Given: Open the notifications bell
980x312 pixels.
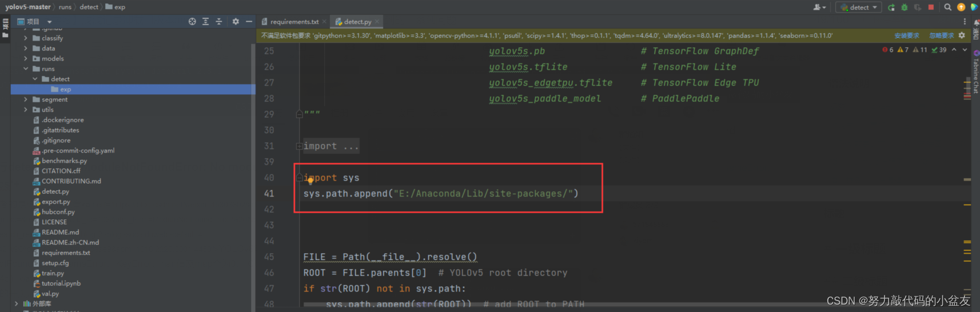Looking at the screenshot, I should tap(975, 22).
